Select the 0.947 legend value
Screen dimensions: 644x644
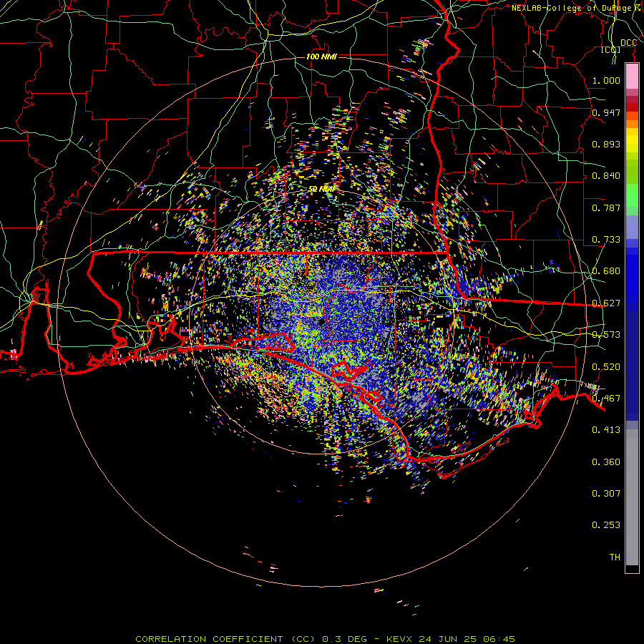606,112
